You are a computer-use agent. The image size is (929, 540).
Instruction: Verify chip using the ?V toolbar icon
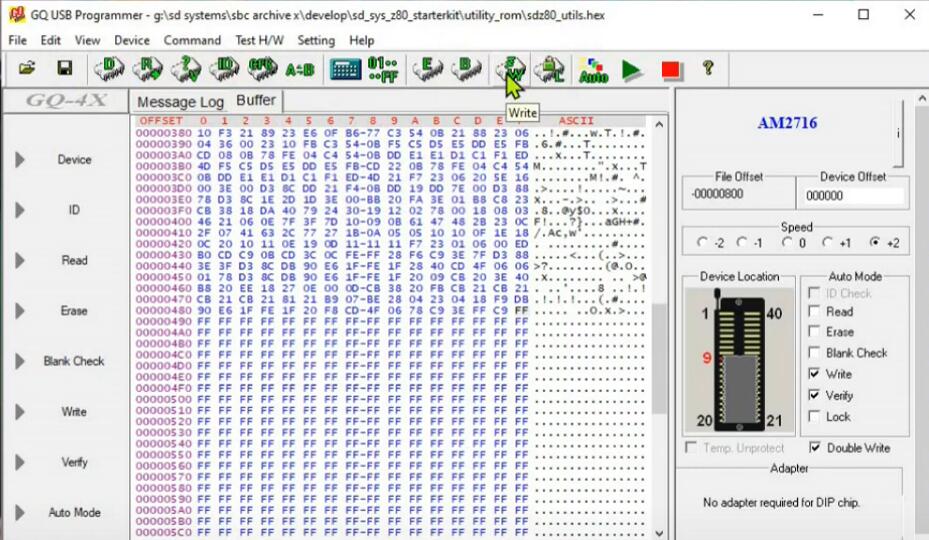[186, 69]
